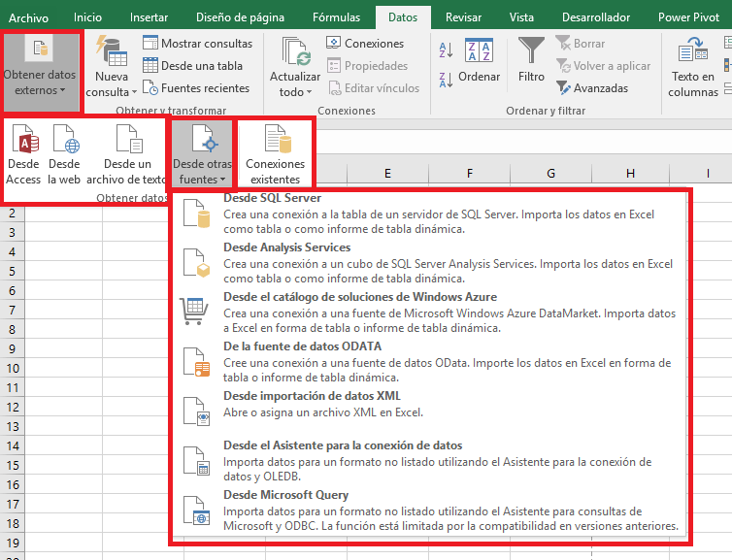This screenshot has height=560, width=732.
Task: Open the Conexiones dialog
Action: tap(365, 44)
